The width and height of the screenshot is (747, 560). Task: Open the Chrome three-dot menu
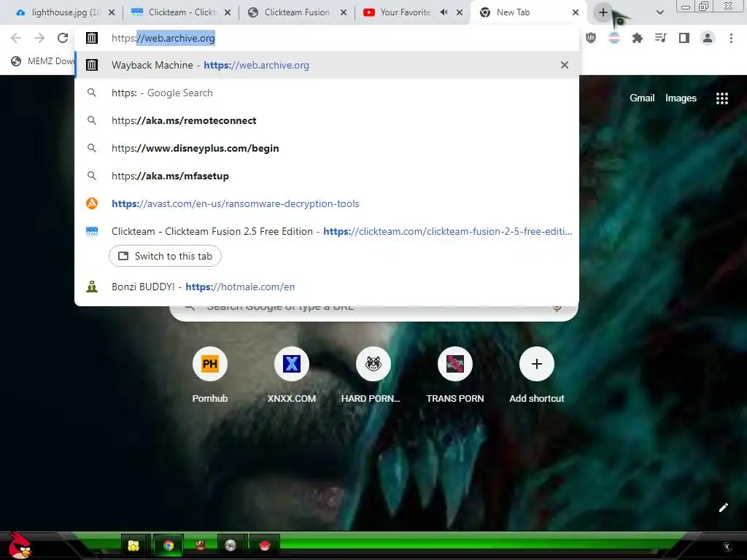coord(731,38)
